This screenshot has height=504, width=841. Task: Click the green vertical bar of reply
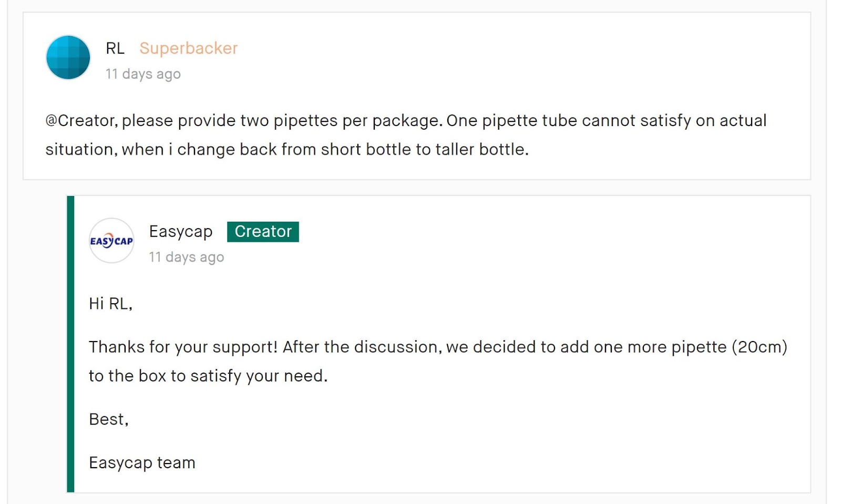point(70,344)
